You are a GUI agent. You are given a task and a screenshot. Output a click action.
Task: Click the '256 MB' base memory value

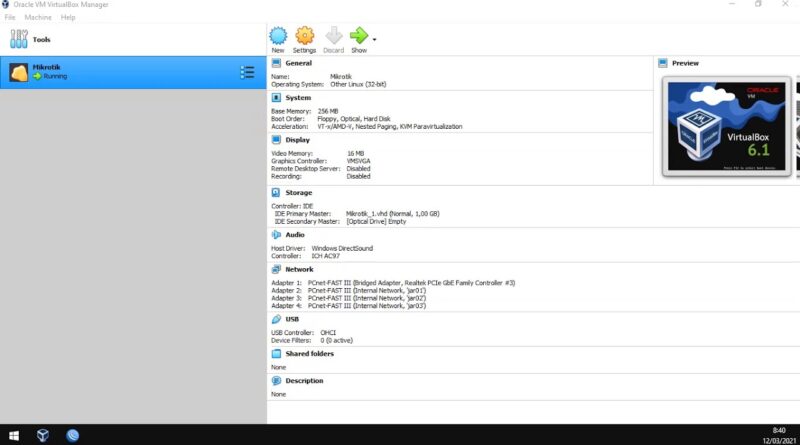(328, 111)
